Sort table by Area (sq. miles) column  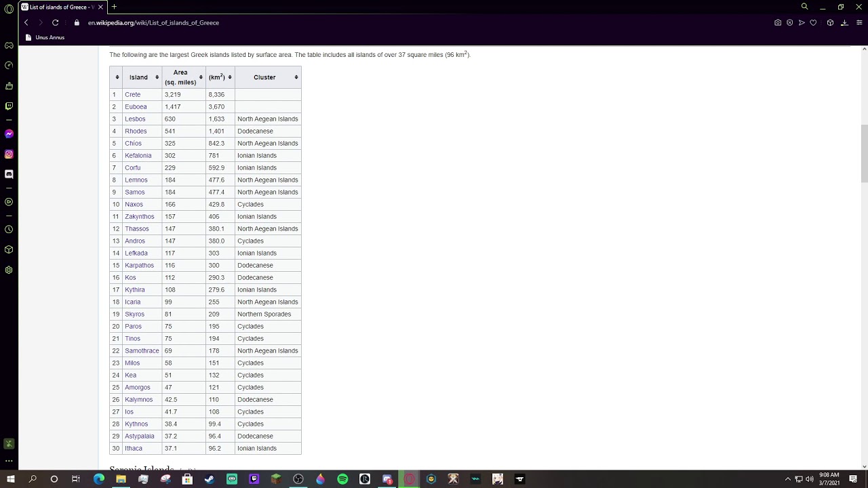pos(184,77)
